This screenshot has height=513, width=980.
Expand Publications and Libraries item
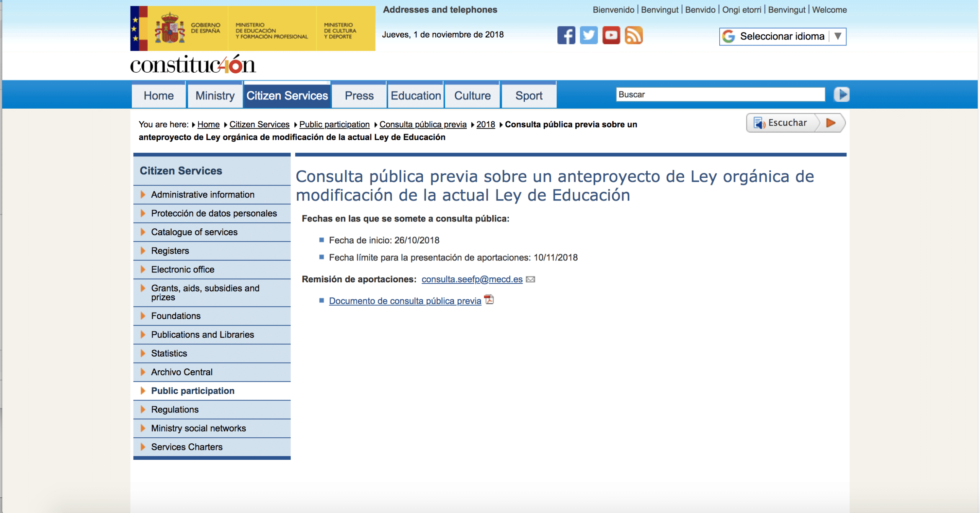click(x=212, y=335)
